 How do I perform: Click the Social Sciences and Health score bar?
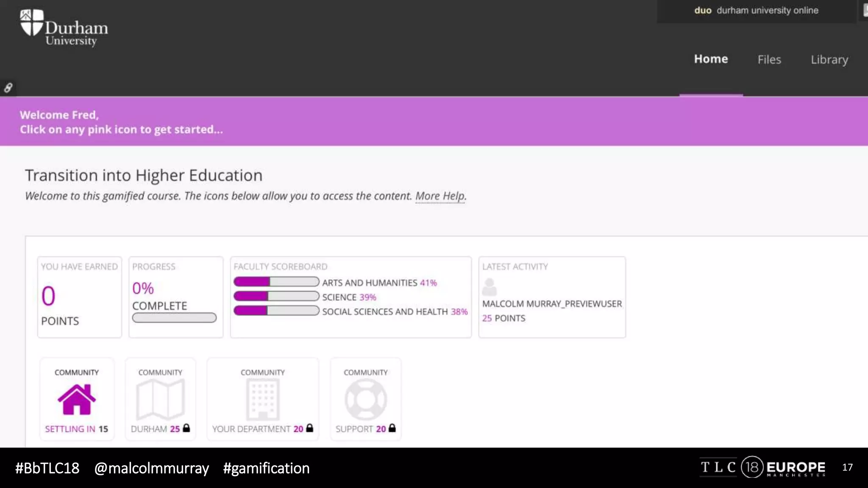(x=276, y=311)
